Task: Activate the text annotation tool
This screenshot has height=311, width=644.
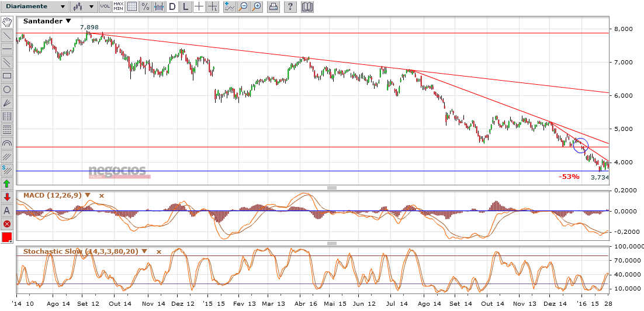Action: tap(7, 210)
